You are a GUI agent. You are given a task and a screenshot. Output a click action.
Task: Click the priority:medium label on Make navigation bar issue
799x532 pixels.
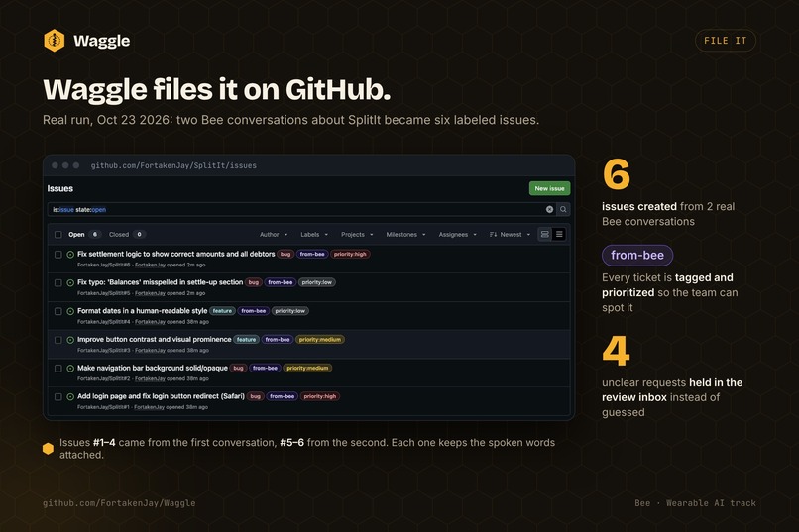[x=307, y=368]
